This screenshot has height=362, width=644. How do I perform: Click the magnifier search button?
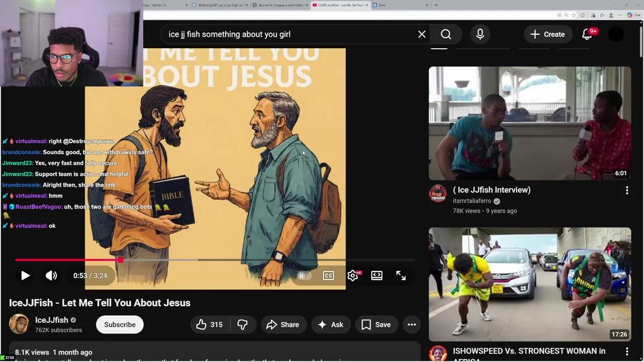pyautogui.click(x=446, y=34)
